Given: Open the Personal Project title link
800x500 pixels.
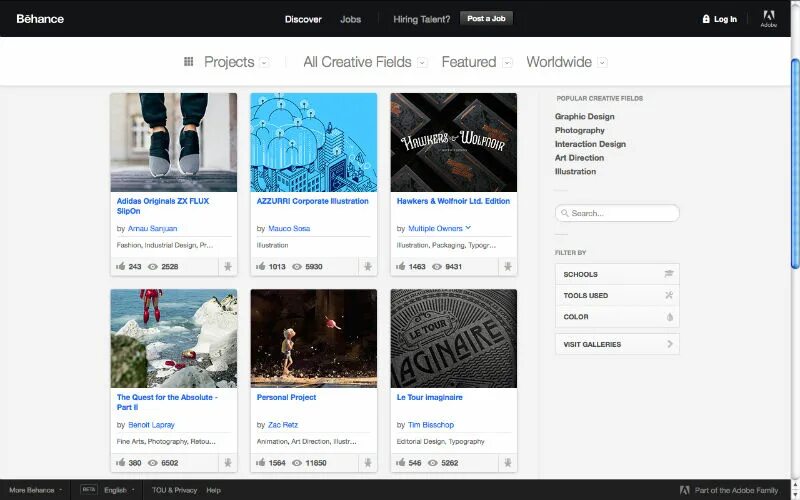Looking at the screenshot, I should point(286,397).
